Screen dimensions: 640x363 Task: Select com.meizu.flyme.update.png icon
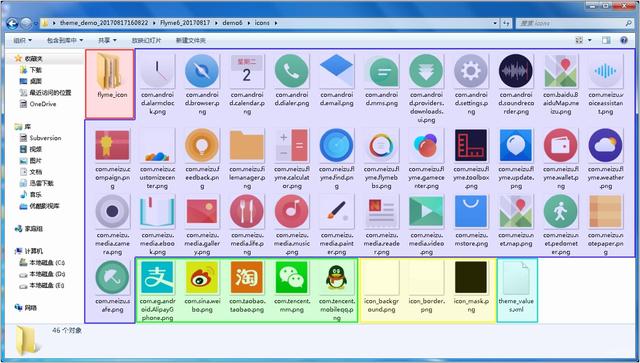516,145
